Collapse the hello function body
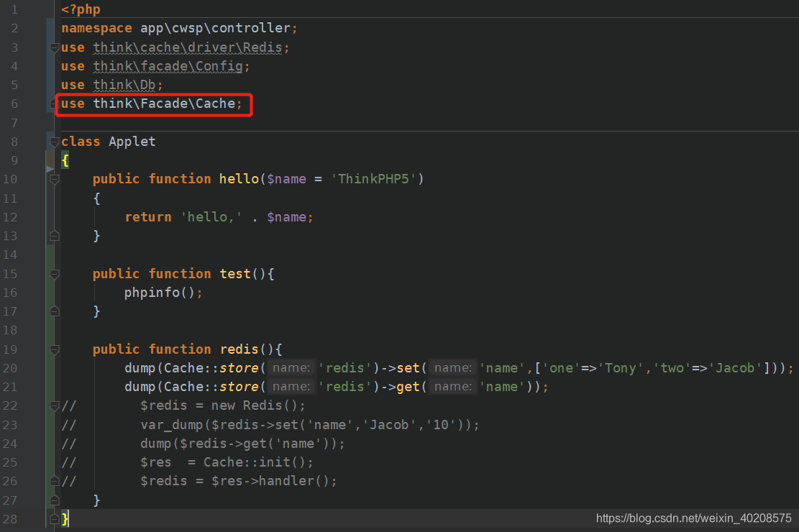The height and width of the screenshot is (532, 799). click(53, 178)
